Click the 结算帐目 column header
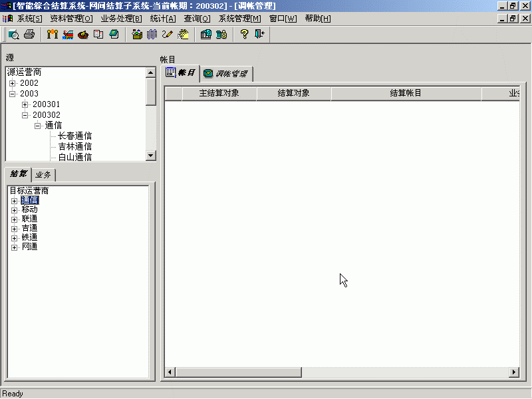The image size is (532, 399). click(406, 94)
